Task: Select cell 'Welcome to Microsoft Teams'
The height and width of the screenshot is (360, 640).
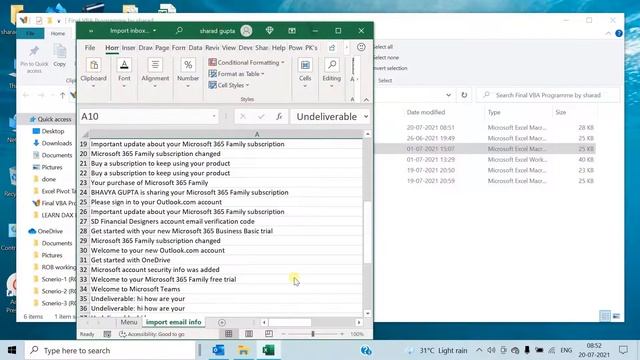Action: pos(226,289)
